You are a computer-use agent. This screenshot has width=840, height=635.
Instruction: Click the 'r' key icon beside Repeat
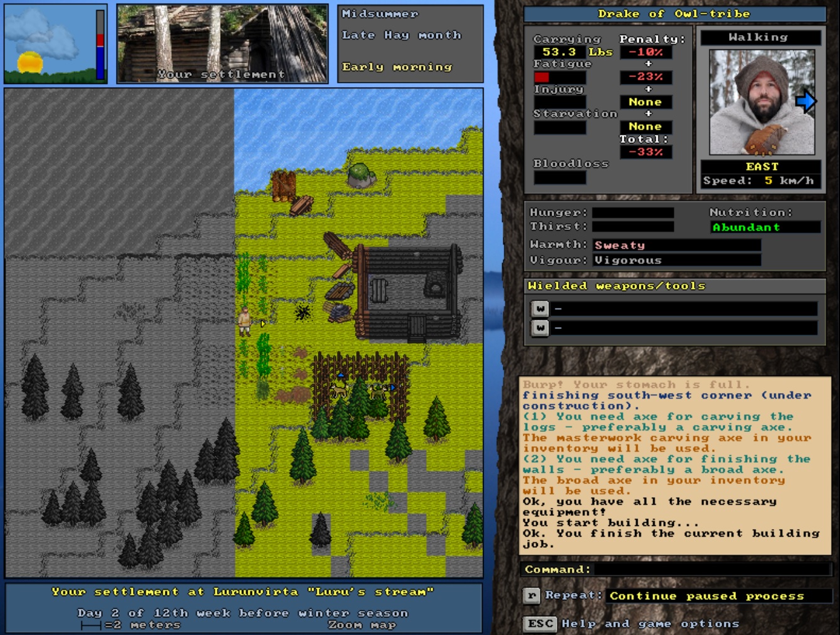(x=532, y=596)
